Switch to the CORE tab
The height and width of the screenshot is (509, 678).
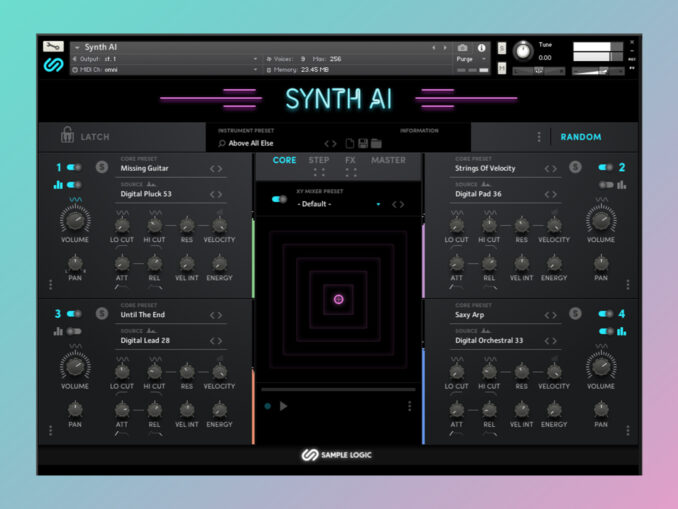pos(284,160)
